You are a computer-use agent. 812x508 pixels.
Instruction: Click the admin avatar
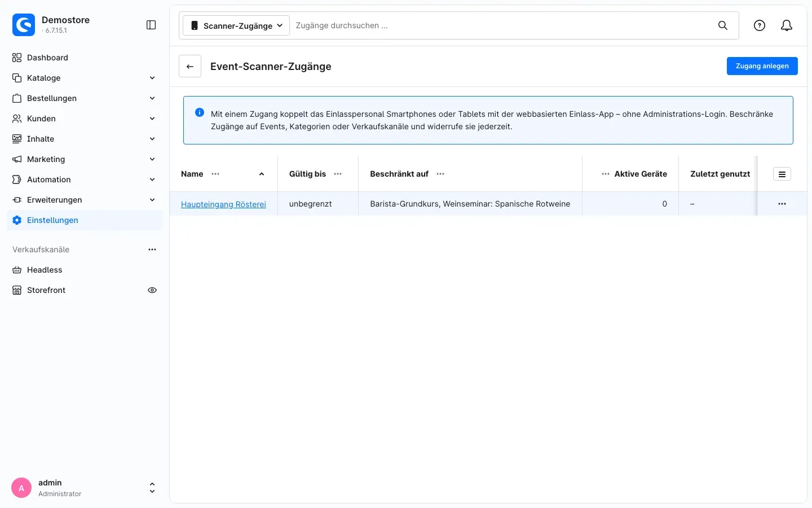[21, 488]
